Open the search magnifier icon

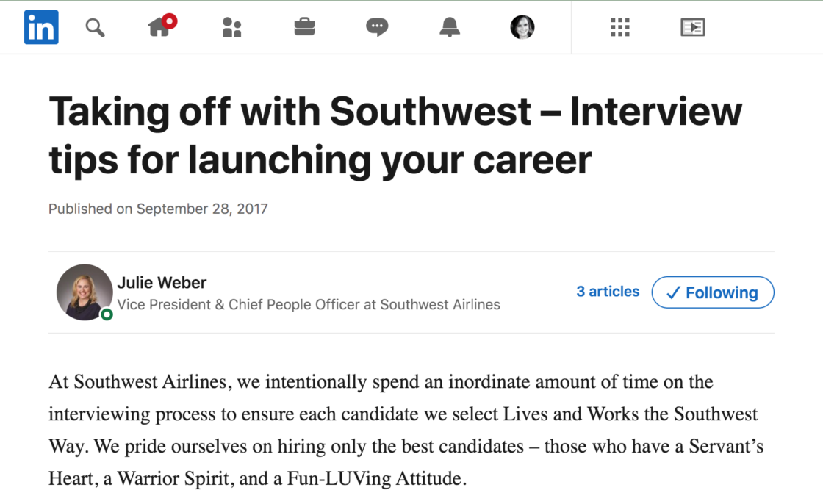95,27
